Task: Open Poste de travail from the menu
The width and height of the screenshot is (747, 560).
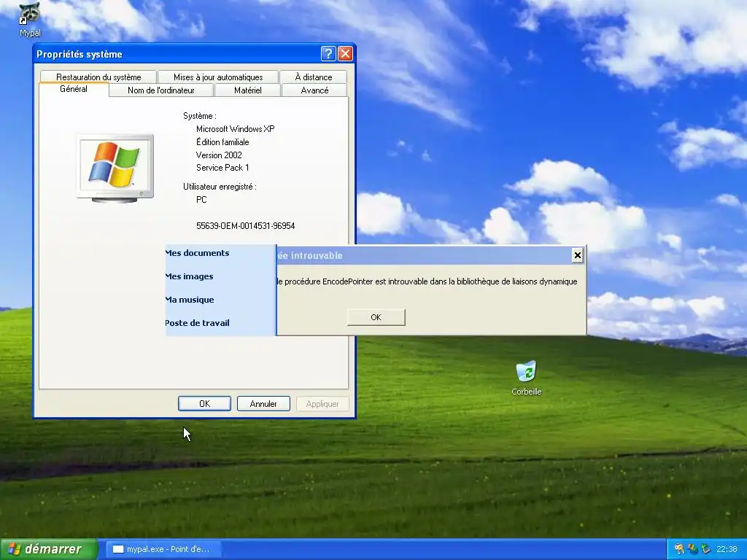Action: (x=197, y=323)
